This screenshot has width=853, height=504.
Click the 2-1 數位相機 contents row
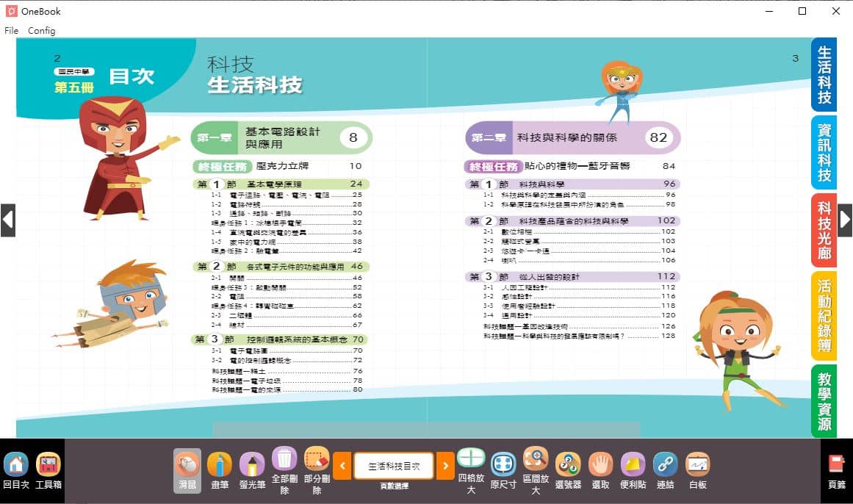(580, 232)
